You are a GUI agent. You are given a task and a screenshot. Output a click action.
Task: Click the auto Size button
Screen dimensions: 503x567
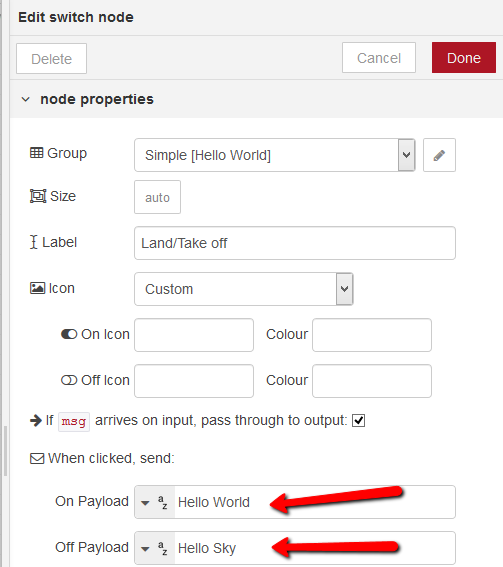(x=157, y=197)
